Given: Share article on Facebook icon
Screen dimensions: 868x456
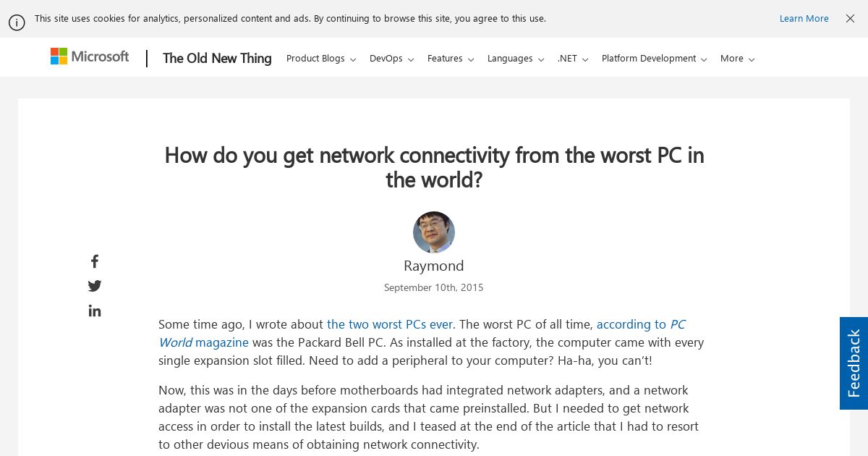Looking at the screenshot, I should click(95, 261).
